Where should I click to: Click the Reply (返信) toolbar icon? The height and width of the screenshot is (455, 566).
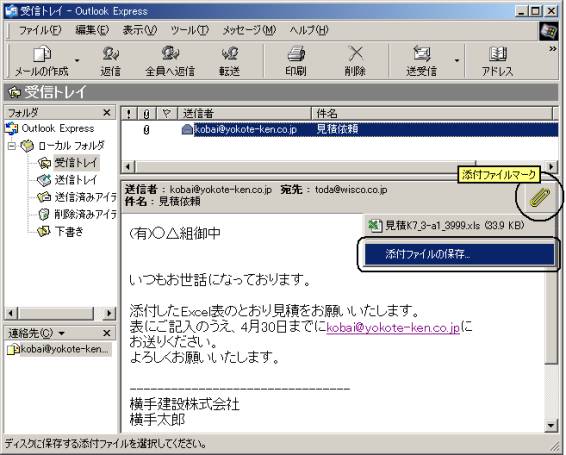pos(110,61)
